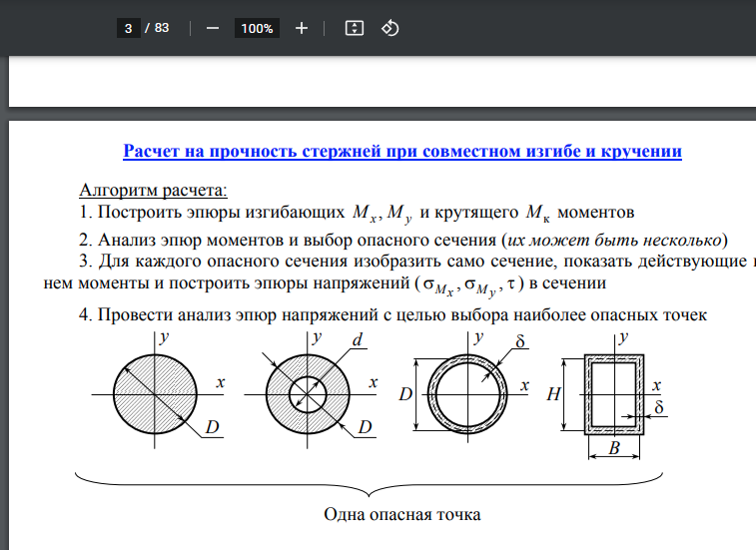
Task: Open the underlined blue heading link
Action: point(401,152)
